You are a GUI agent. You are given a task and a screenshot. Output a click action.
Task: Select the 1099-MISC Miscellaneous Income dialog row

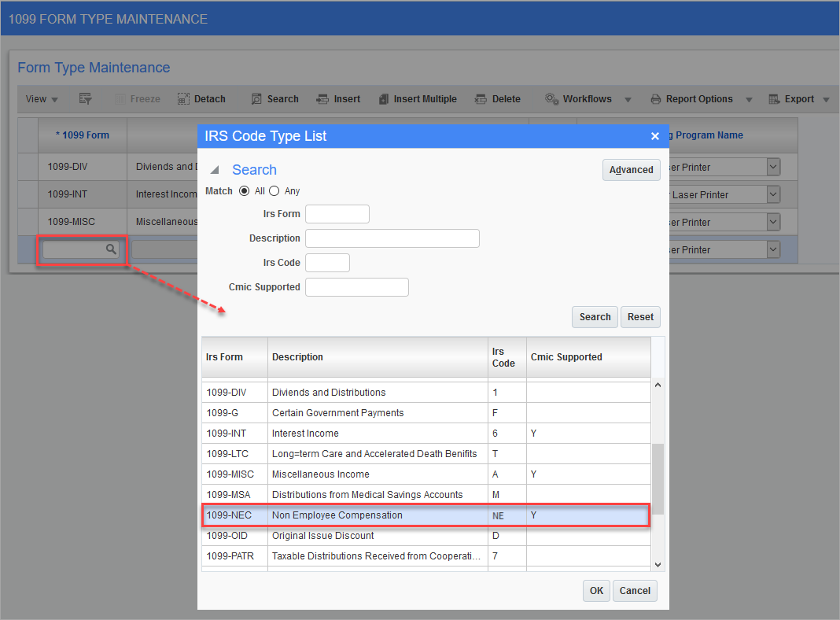click(426, 474)
